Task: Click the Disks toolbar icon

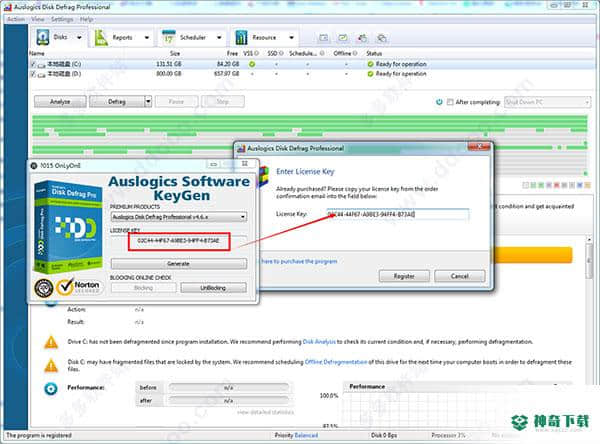Action: (x=42, y=37)
